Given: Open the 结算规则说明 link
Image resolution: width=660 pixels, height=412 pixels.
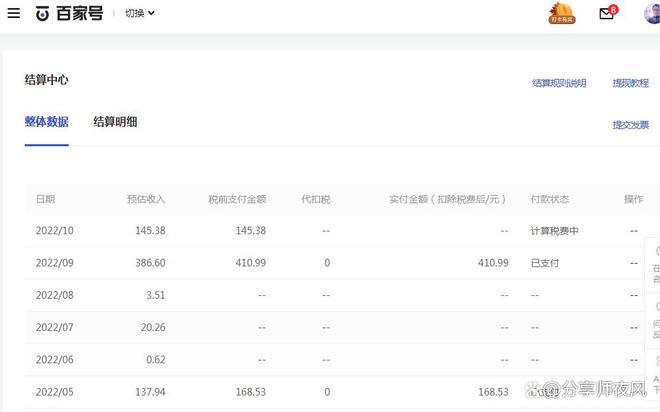Looking at the screenshot, I should [559, 83].
